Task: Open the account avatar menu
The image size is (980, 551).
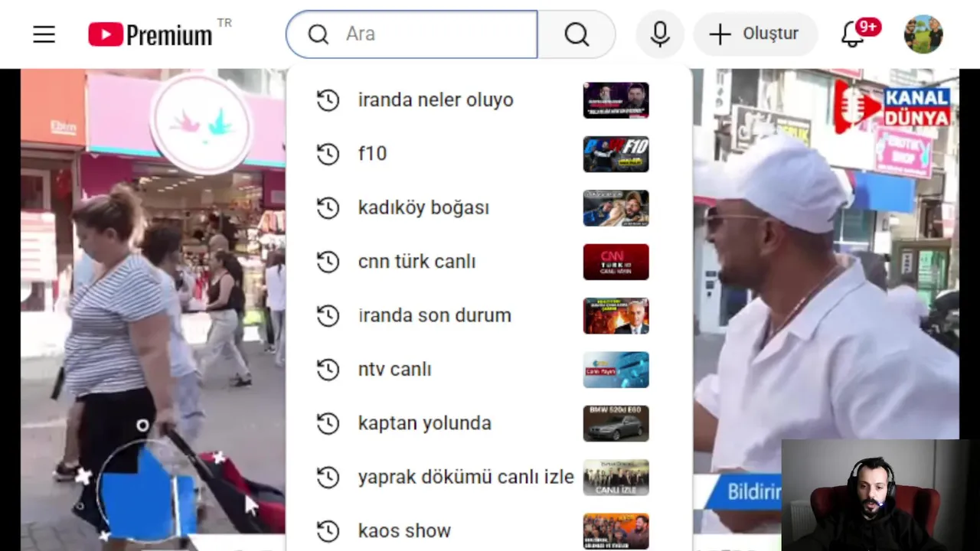Action: (x=923, y=34)
